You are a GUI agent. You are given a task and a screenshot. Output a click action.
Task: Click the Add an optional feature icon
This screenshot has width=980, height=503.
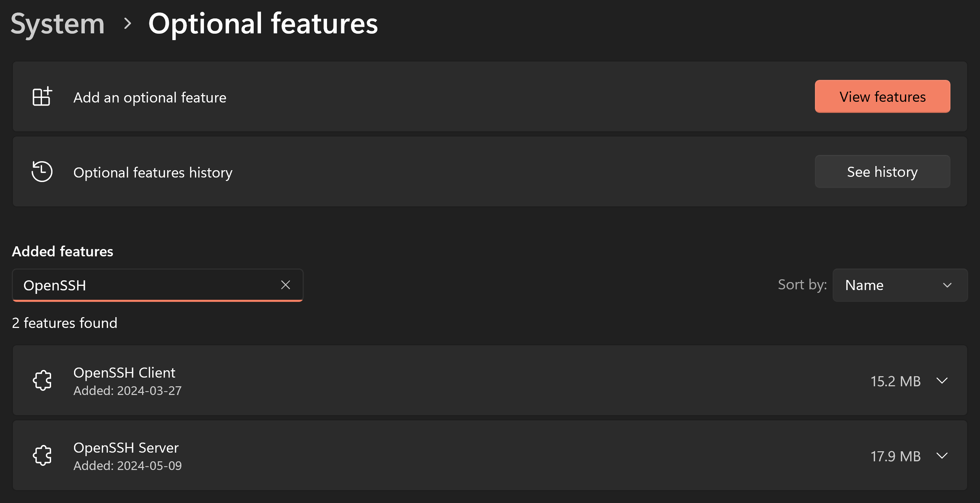click(x=42, y=96)
